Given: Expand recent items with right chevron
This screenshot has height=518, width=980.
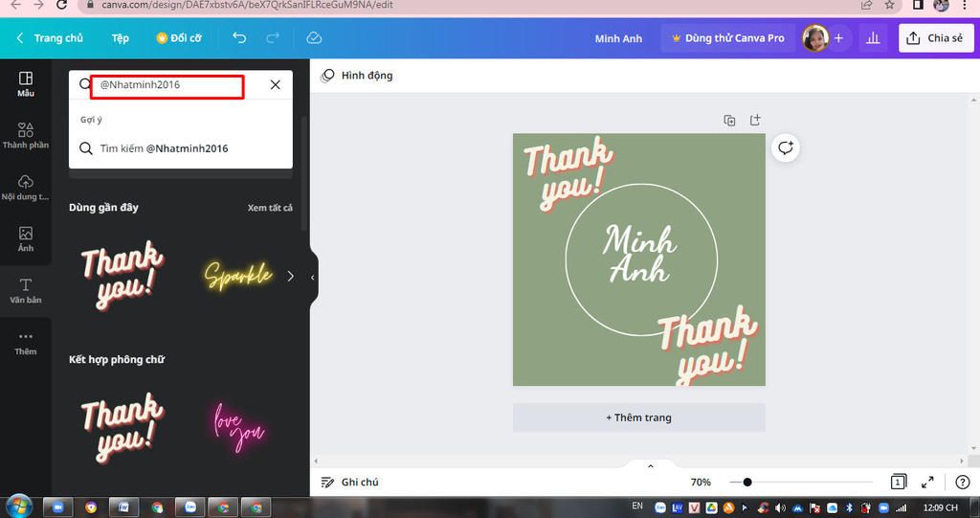Looking at the screenshot, I should (291, 276).
